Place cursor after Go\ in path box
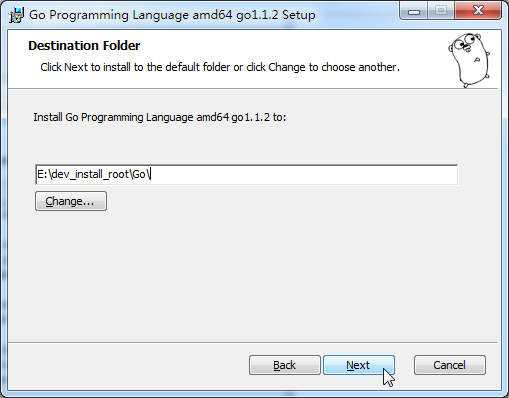This screenshot has width=509, height=398. pyautogui.click(x=151, y=174)
